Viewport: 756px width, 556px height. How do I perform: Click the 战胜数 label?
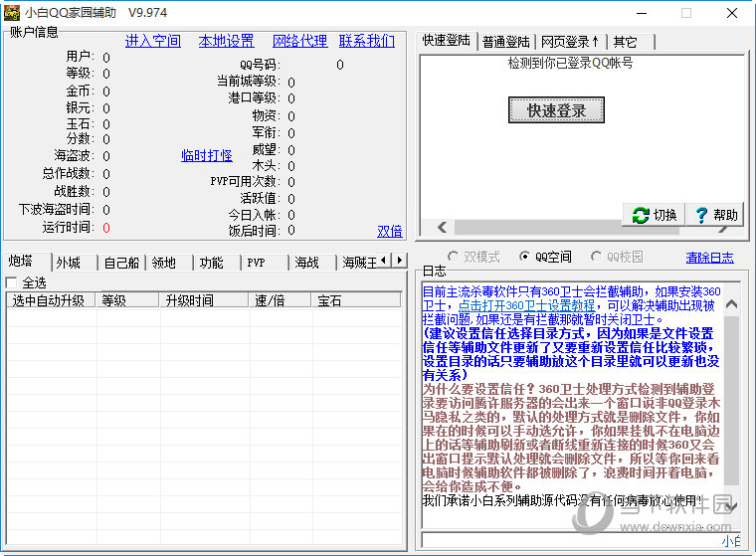pos(75,191)
